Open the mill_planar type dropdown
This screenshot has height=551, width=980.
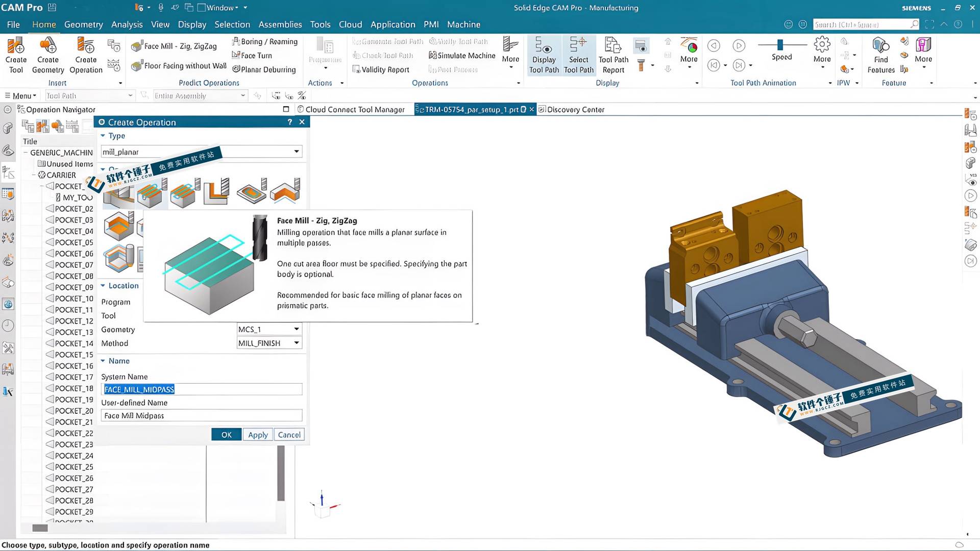coord(202,152)
